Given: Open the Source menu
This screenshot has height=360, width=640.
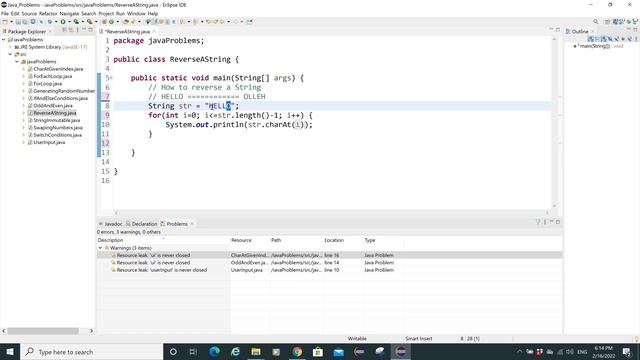Looking at the screenshot, I should point(29,13).
